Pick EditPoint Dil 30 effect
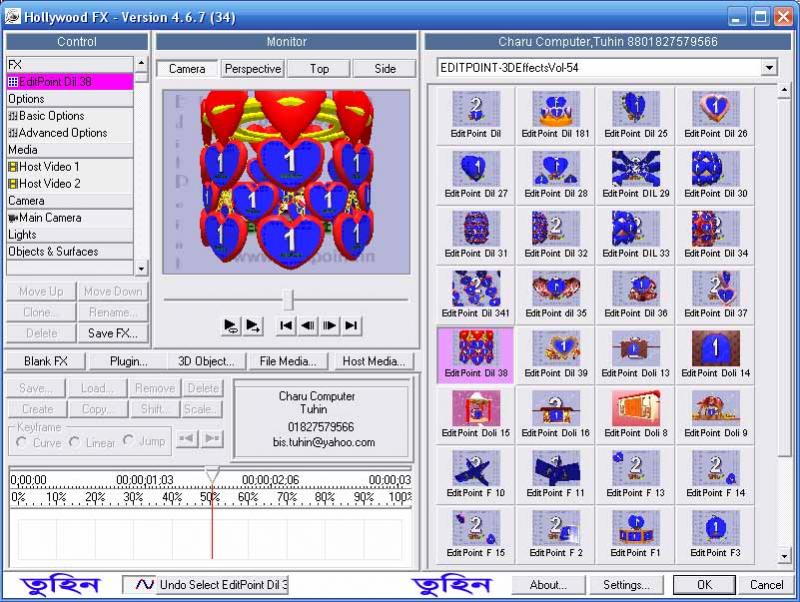This screenshot has width=800, height=602. click(715, 175)
